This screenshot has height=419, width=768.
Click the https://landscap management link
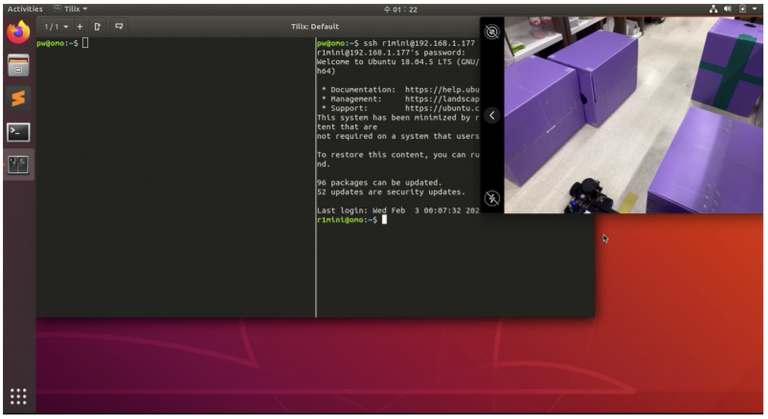click(442, 99)
